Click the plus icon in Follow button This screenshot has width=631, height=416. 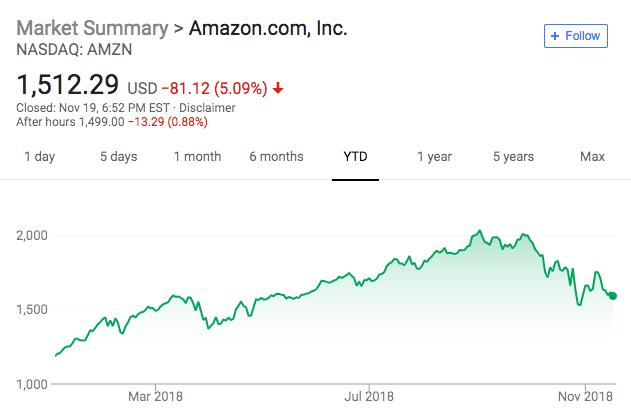[x=555, y=36]
